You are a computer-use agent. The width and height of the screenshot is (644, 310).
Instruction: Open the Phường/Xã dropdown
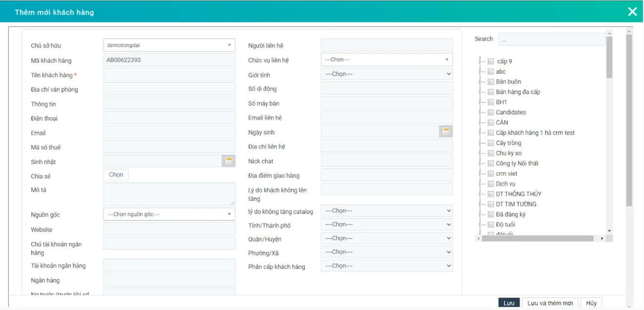(x=387, y=252)
